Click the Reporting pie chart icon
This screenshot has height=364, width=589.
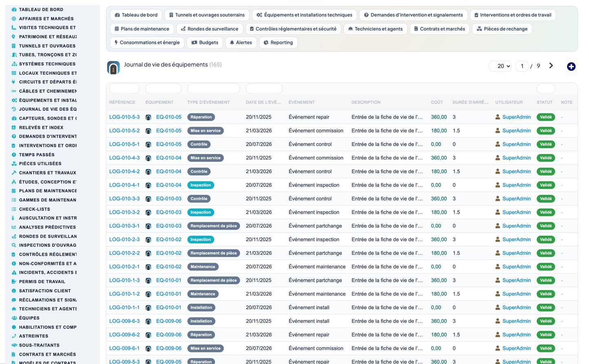pos(266,43)
